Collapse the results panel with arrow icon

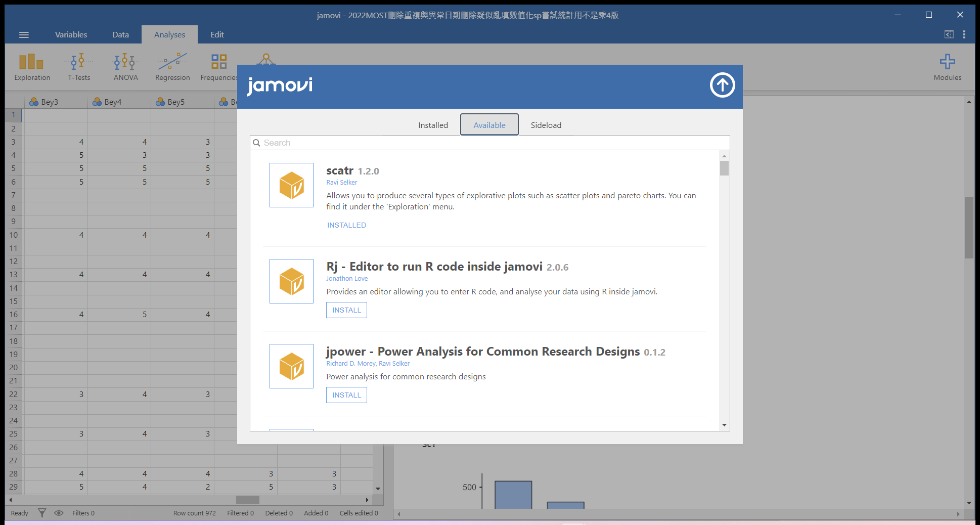point(949,34)
